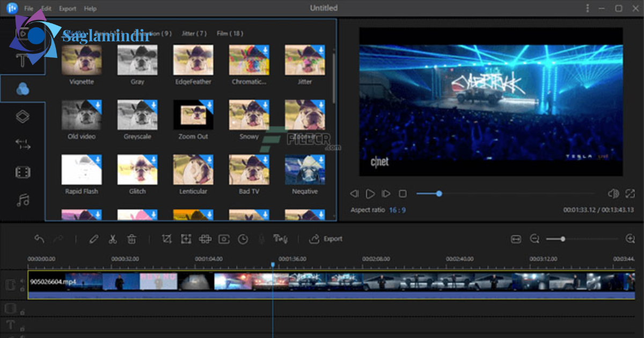Fit the timeline to window
Screen dimensions: 644x338
(516, 239)
